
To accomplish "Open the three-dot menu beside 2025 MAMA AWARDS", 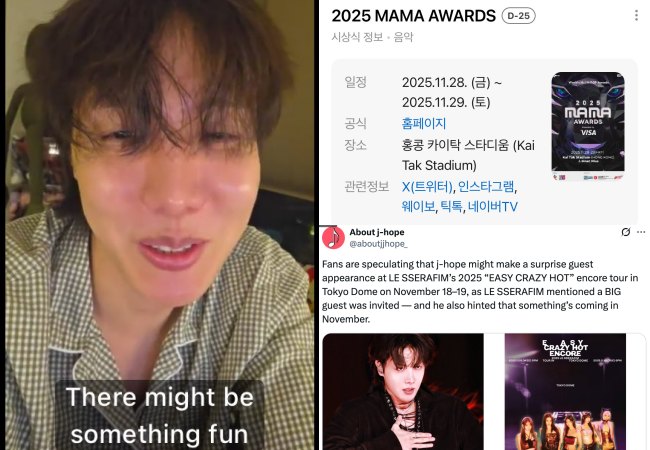I will [636, 16].
